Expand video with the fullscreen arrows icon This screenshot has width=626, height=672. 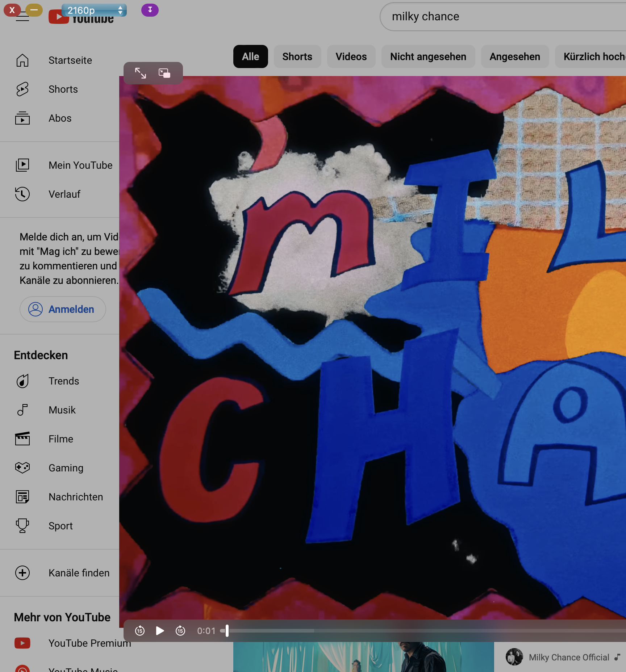(x=141, y=73)
